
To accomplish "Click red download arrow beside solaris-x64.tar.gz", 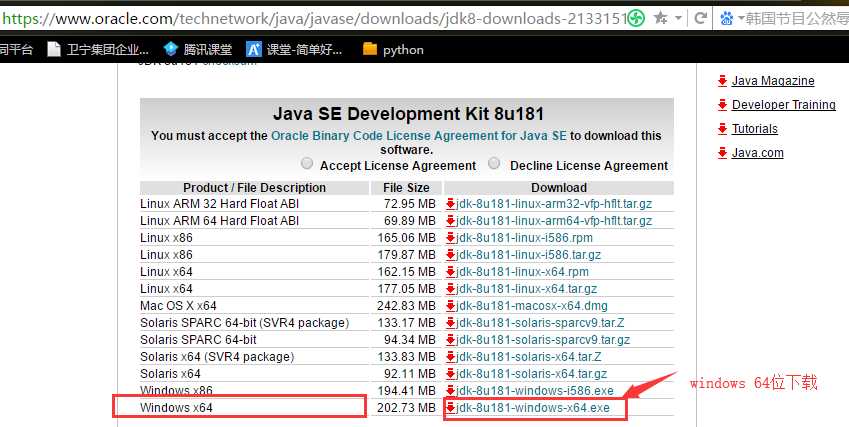I will click(x=450, y=374).
